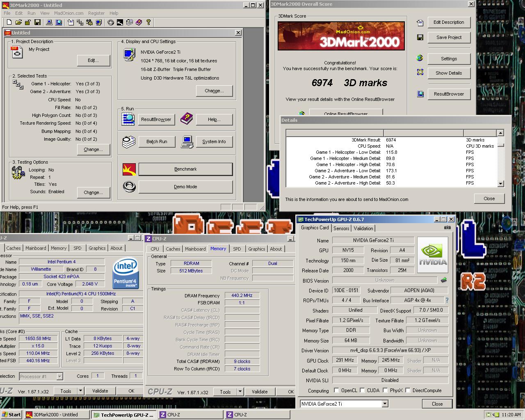
Task: Click the Details list scroll-up arrow
Action: click(500, 133)
